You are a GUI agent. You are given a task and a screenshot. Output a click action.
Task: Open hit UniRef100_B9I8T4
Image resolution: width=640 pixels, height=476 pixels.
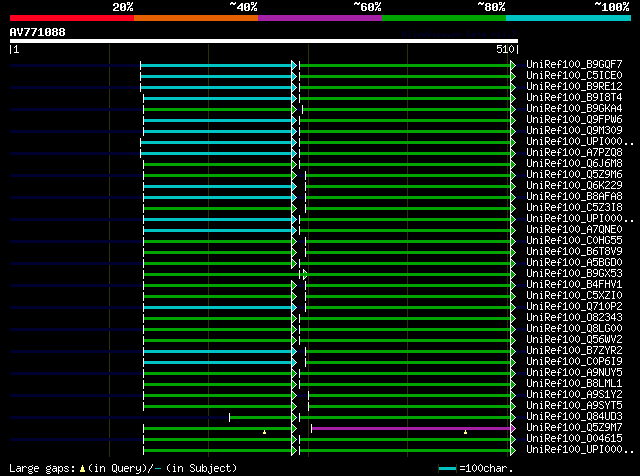pyautogui.click(x=574, y=98)
